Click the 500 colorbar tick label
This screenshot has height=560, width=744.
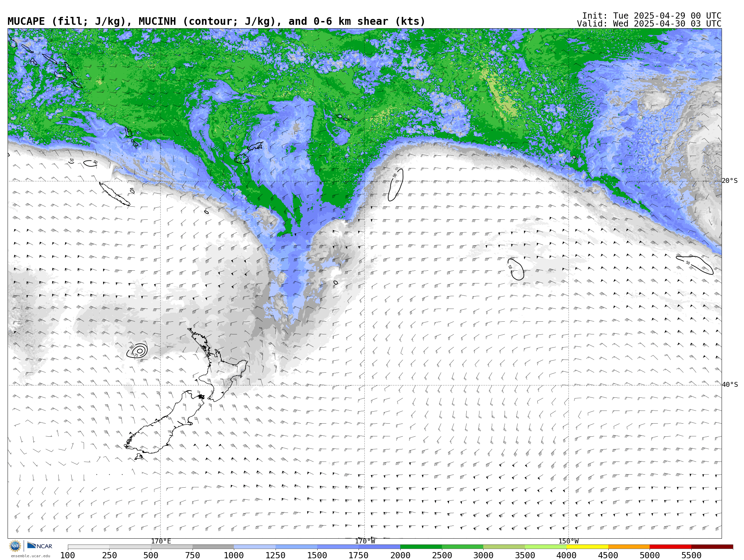(x=151, y=556)
